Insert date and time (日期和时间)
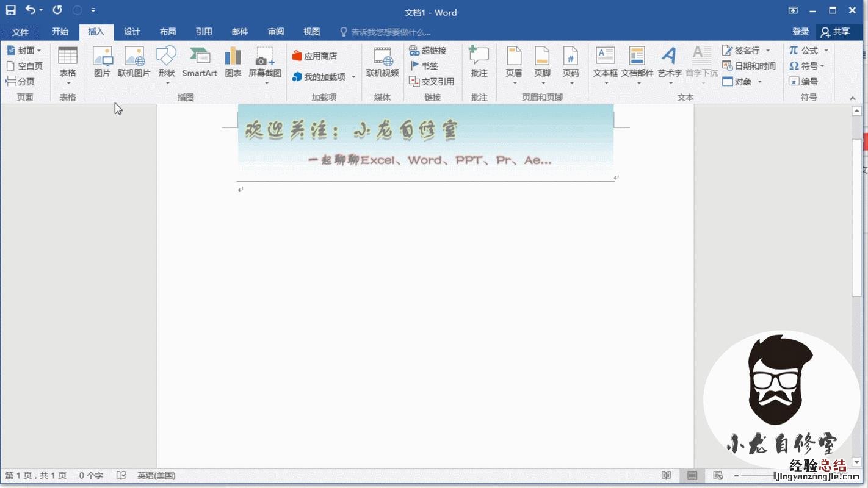Image resolution: width=868 pixels, height=488 pixels. point(748,66)
